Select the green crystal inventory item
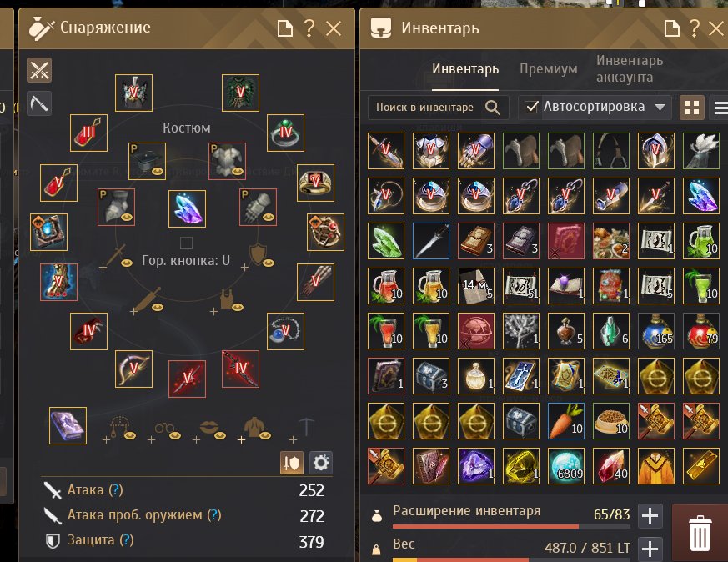The width and height of the screenshot is (728, 562). tap(386, 241)
